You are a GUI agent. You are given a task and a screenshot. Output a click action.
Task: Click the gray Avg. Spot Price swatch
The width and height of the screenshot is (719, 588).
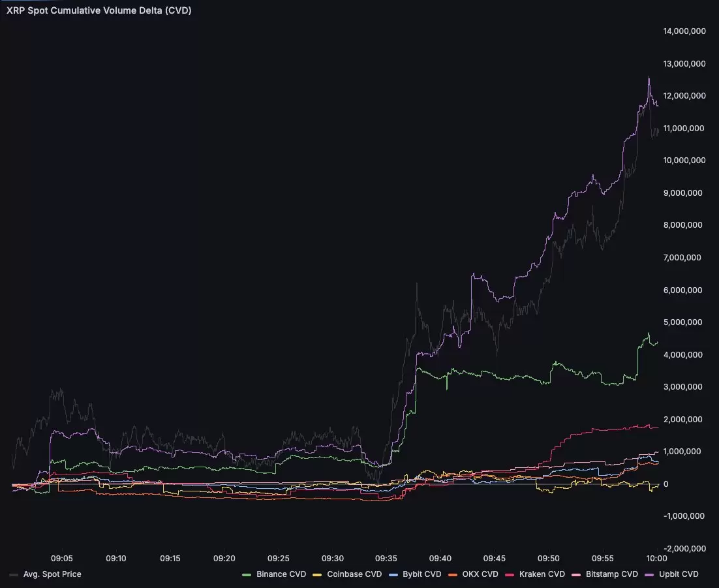[x=14, y=575]
